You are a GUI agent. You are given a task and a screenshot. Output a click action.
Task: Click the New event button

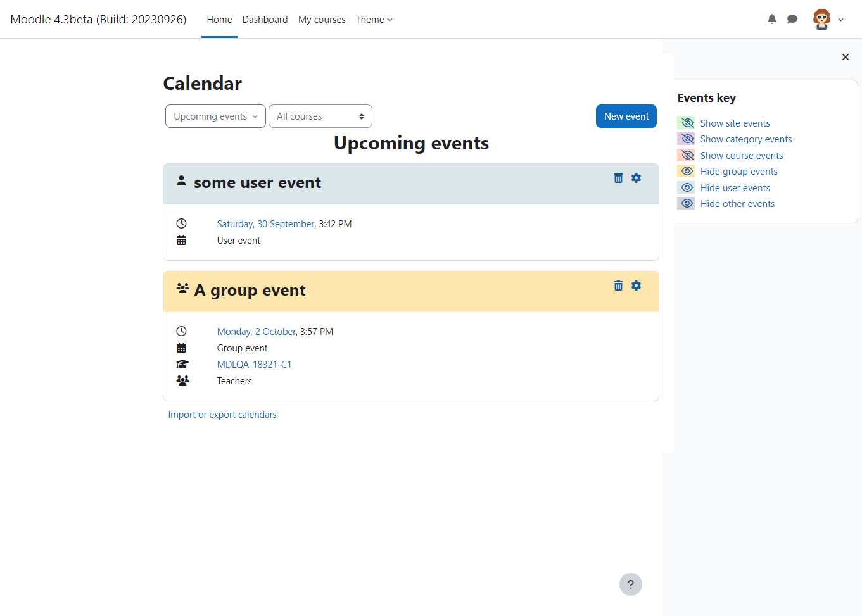click(626, 116)
